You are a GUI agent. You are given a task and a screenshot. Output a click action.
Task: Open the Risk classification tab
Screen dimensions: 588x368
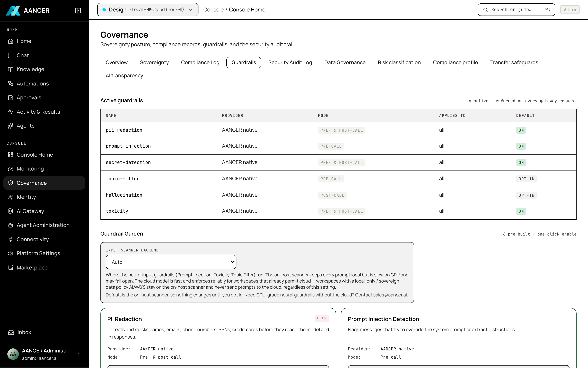click(x=399, y=63)
